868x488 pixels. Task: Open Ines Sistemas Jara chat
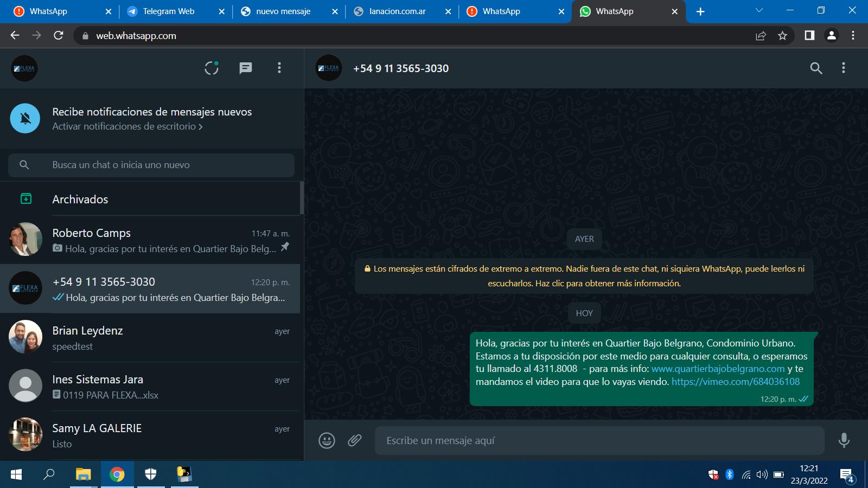click(150, 387)
